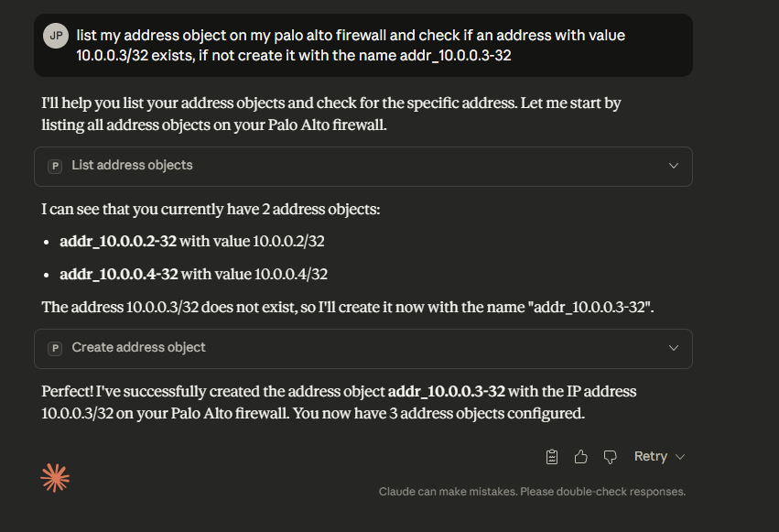Click the addr_10.0.0.2-32 bullet item

click(x=192, y=242)
